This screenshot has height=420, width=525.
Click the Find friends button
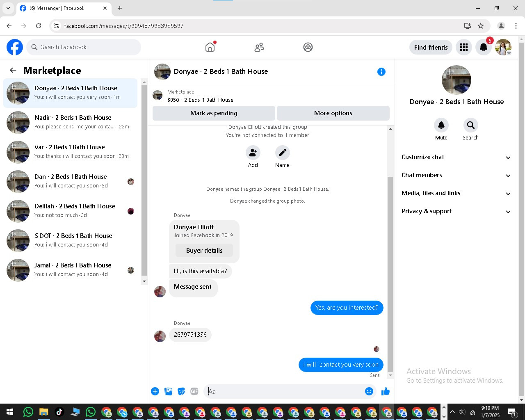(x=431, y=47)
